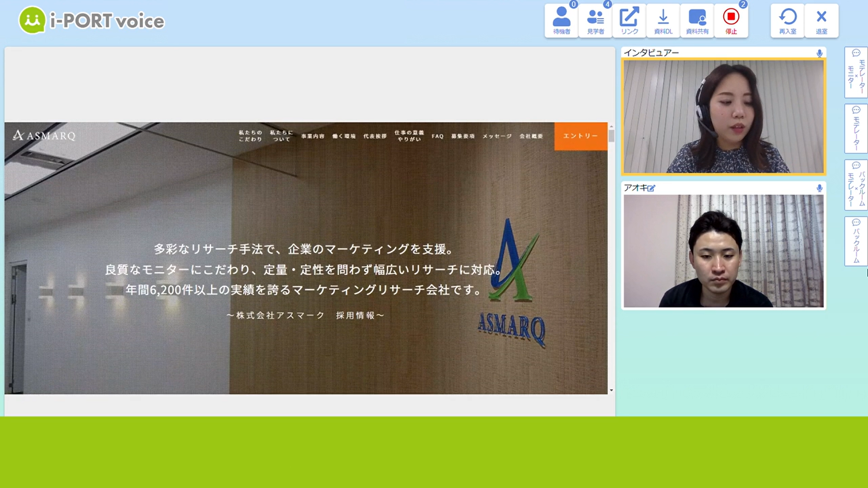The width and height of the screenshot is (868, 488).
Task: Expand the モデレーター chat tab
Action: coord(856,129)
